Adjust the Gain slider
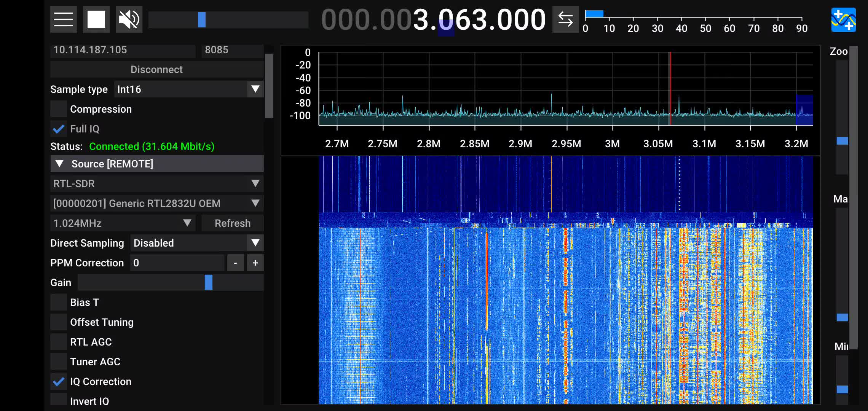The image size is (868, 411). [171, 283]
